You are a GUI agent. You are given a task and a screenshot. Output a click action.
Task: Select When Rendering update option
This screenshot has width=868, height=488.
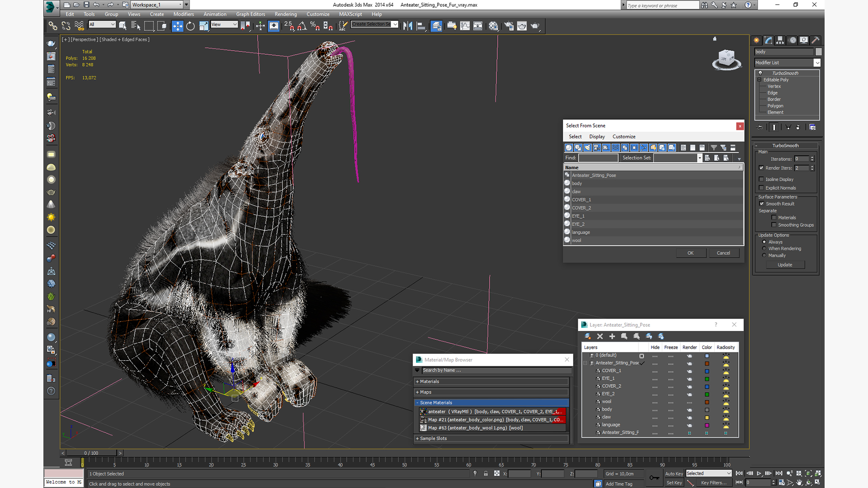coord(764,249)
